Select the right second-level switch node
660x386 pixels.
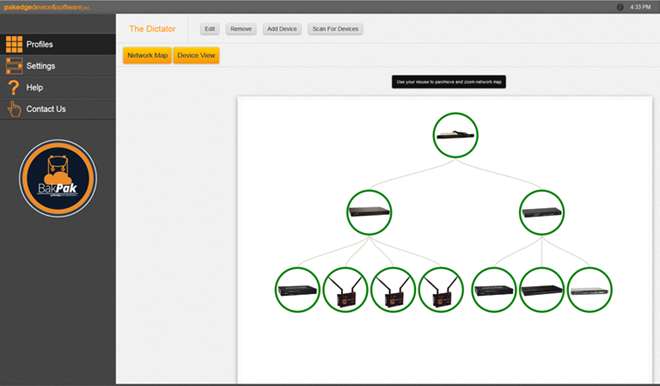point(542,212)
